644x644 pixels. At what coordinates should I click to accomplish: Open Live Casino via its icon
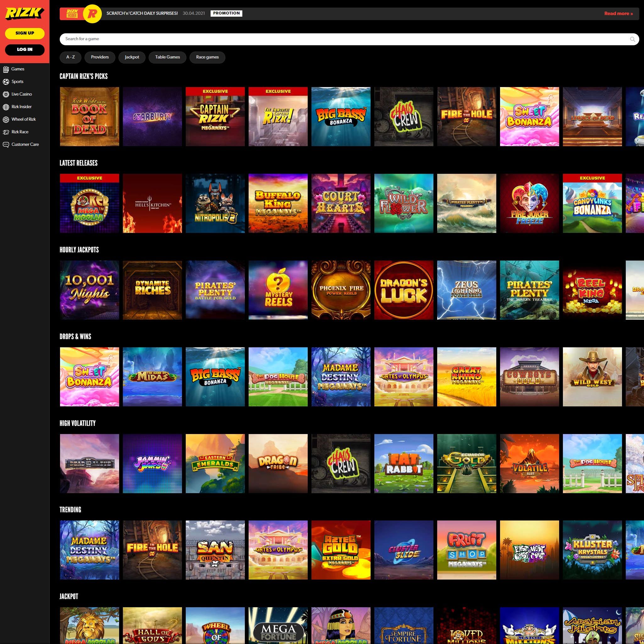click(6, 94)
